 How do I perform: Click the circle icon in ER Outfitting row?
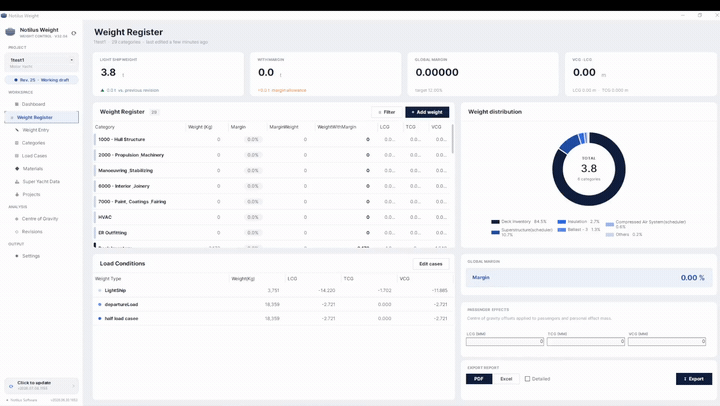(x=368, y=233)
